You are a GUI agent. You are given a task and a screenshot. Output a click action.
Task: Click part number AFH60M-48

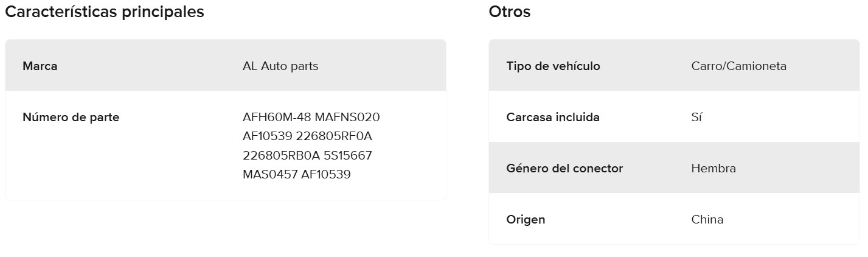[x=277, y=117]
